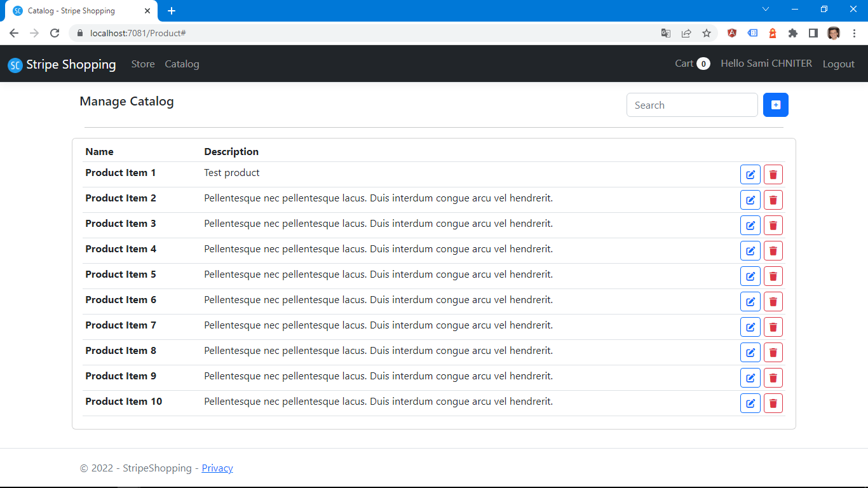Open the editor for Product Item 4

[x=750, y=251]
